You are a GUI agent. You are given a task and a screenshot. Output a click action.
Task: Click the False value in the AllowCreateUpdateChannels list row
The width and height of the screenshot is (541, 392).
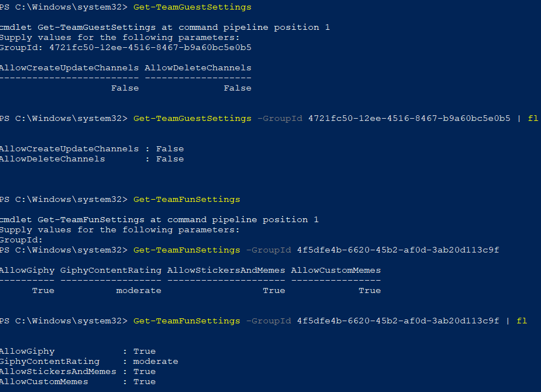click(169, 148)
